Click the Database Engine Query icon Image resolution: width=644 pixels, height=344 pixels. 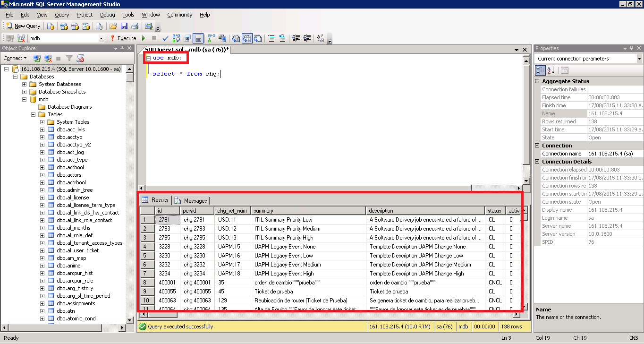51,26
